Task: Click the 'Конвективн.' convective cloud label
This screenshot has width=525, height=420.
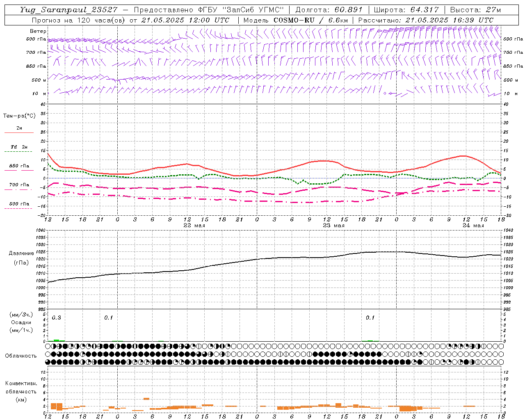Action: (21, 383)
